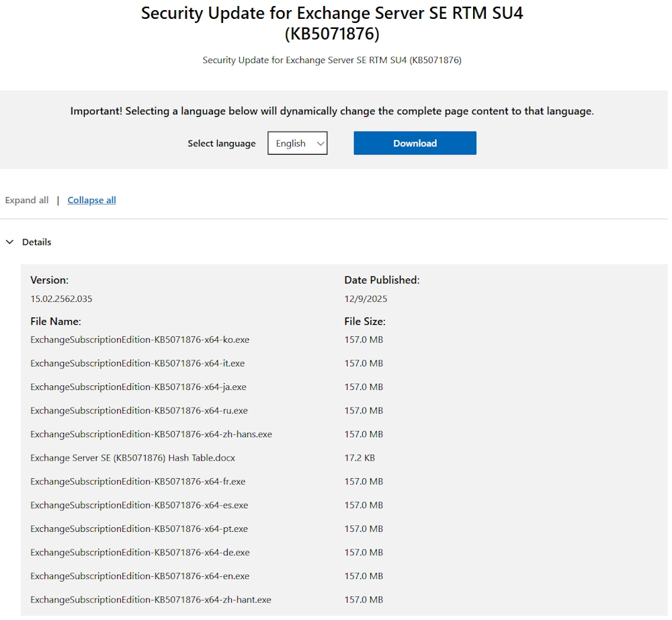Click the Collapse all link
The width and height of the screenshot is (672, 620).
[91, 200]
